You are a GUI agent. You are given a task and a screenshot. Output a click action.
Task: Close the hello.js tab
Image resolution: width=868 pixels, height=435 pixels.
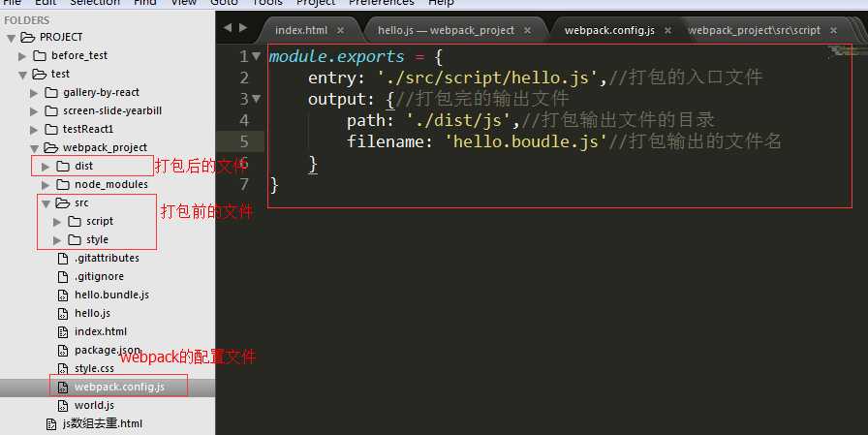click(528, 30)
